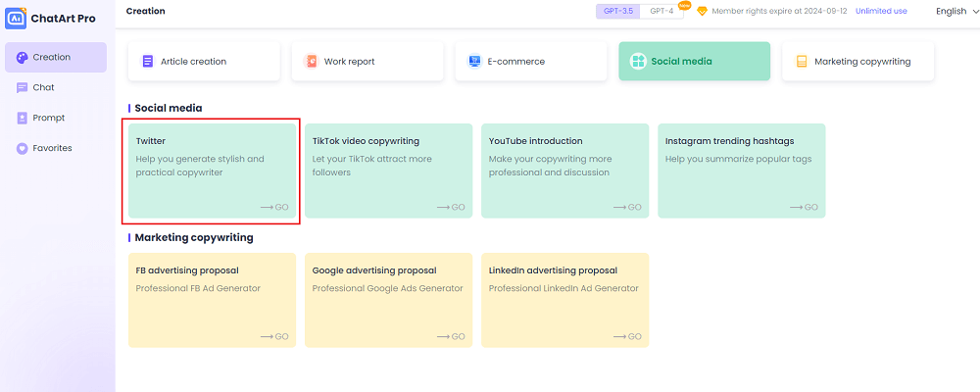The width and height of the screenshot is (980, 392).
Task: Click the Favorites heart icon in sidebar
Action: coord(22,148)
